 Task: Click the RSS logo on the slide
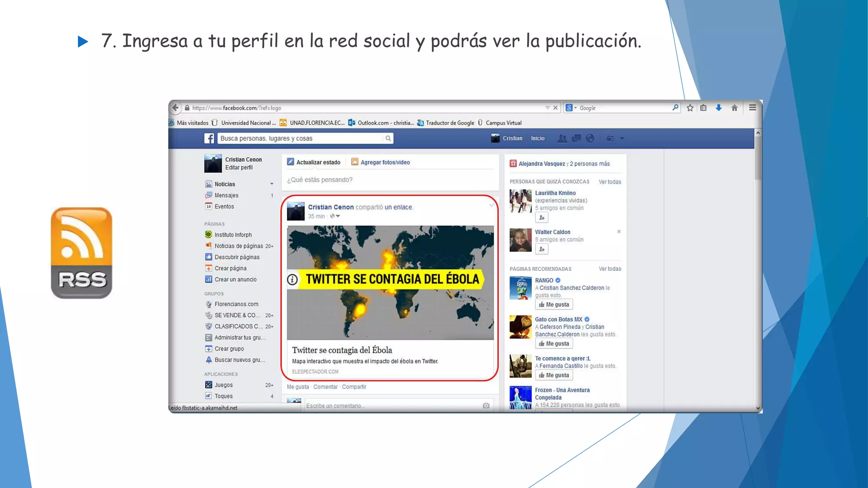pyautogui.click(x=81, y=253)
